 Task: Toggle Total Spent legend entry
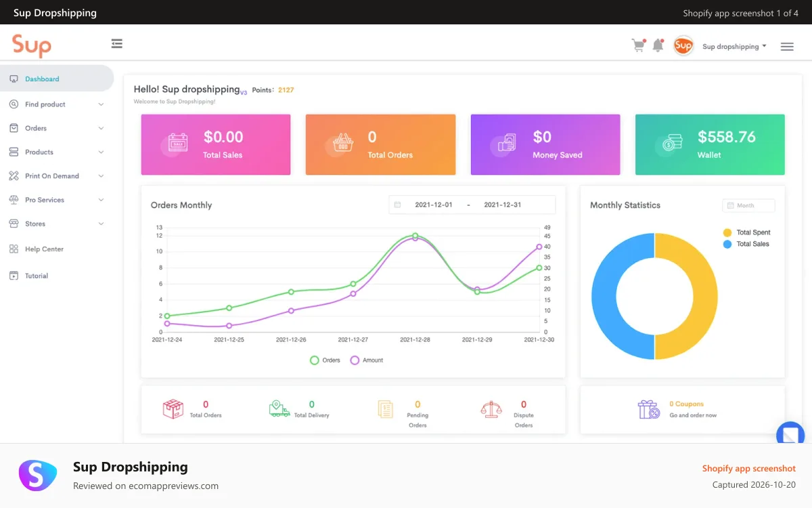point(746,232)
